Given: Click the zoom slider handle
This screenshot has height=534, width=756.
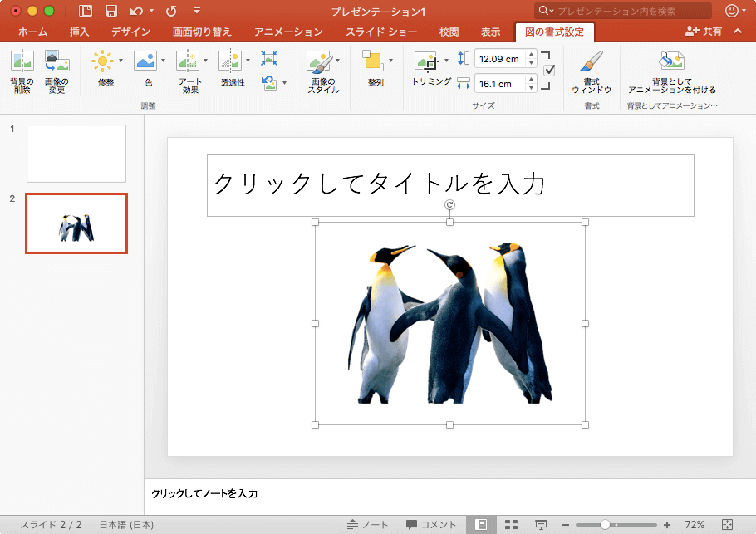Looking at the screenshot, I should [x=606, y=525].
